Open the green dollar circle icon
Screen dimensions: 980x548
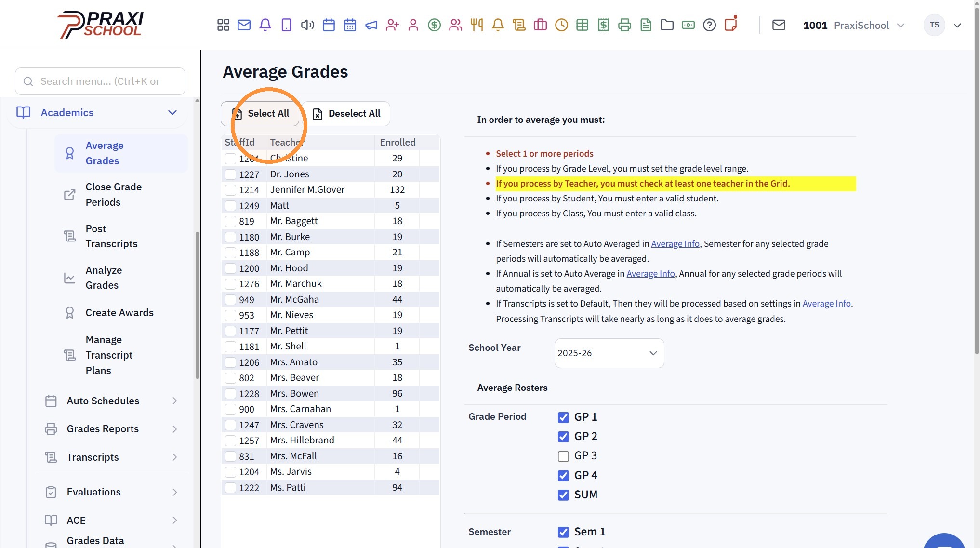[435, 25]
